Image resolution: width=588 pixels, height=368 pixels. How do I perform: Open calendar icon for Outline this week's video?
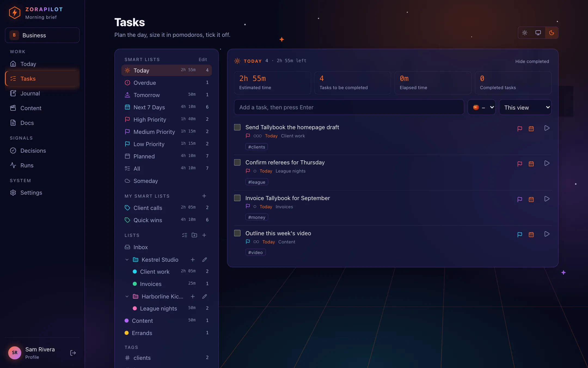click(531, 234)
